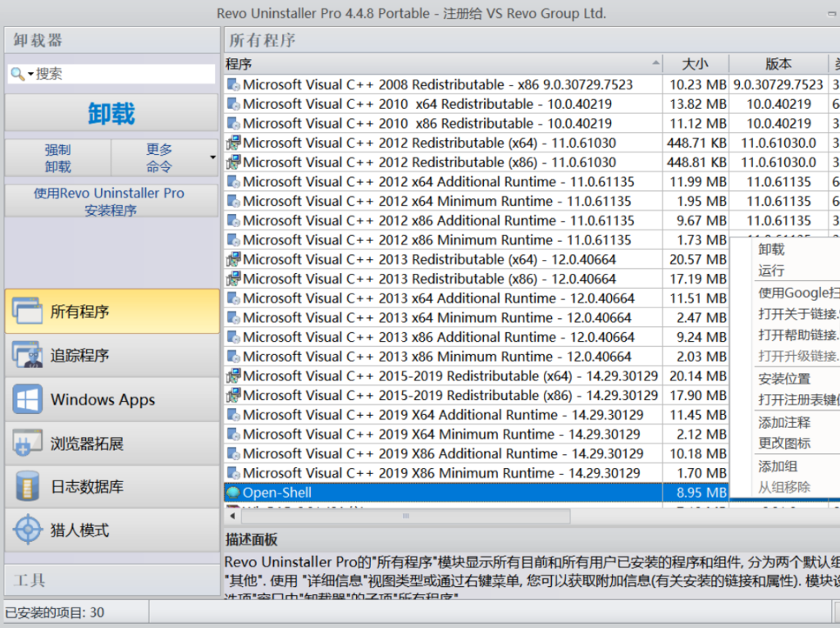The image size is (840, 628).
Task: Click icon of 2015-2019 Redistributable (x64)
Action: click(233, 375)
